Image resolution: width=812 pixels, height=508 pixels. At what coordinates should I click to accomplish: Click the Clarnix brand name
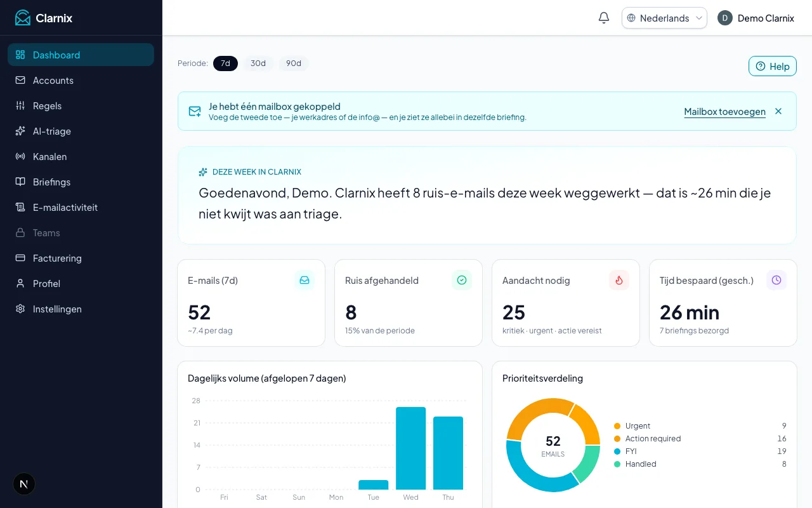click(54, 18)
